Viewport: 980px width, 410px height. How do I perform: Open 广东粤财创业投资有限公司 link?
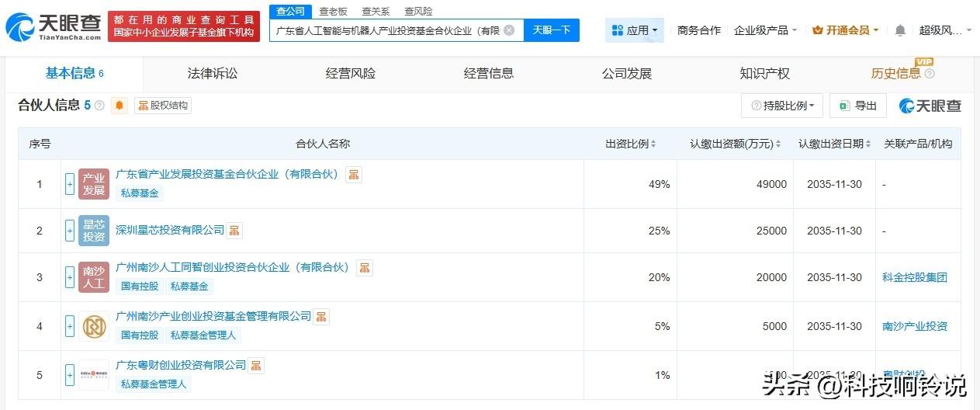181,365
